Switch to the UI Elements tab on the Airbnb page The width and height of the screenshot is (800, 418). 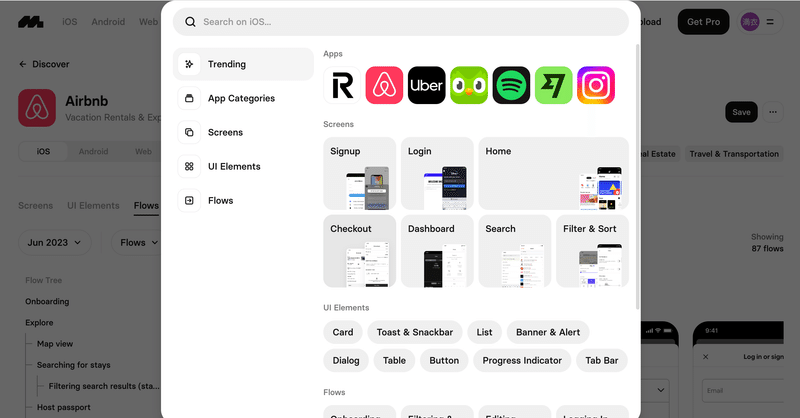click(93, 206)
